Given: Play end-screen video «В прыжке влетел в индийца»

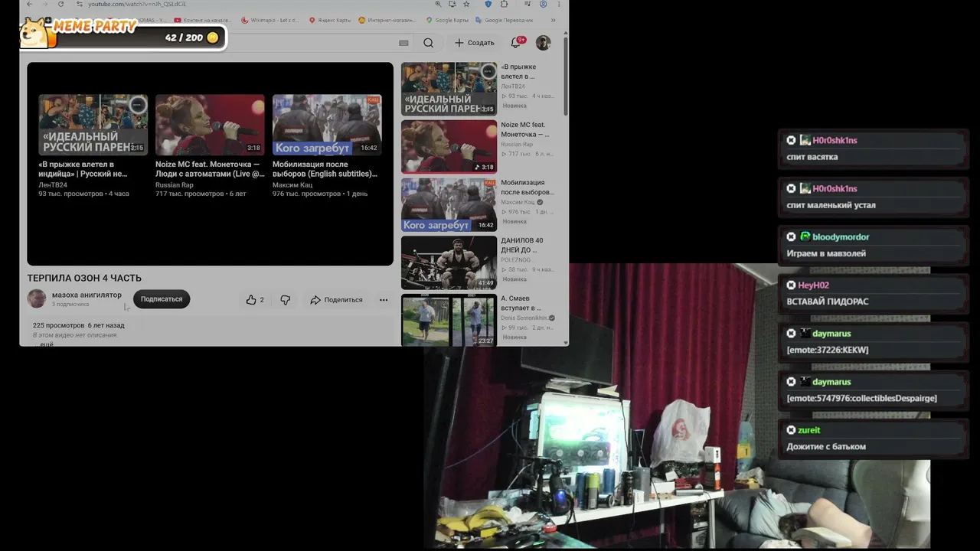Looking at the screenshot, I should 93,125.
